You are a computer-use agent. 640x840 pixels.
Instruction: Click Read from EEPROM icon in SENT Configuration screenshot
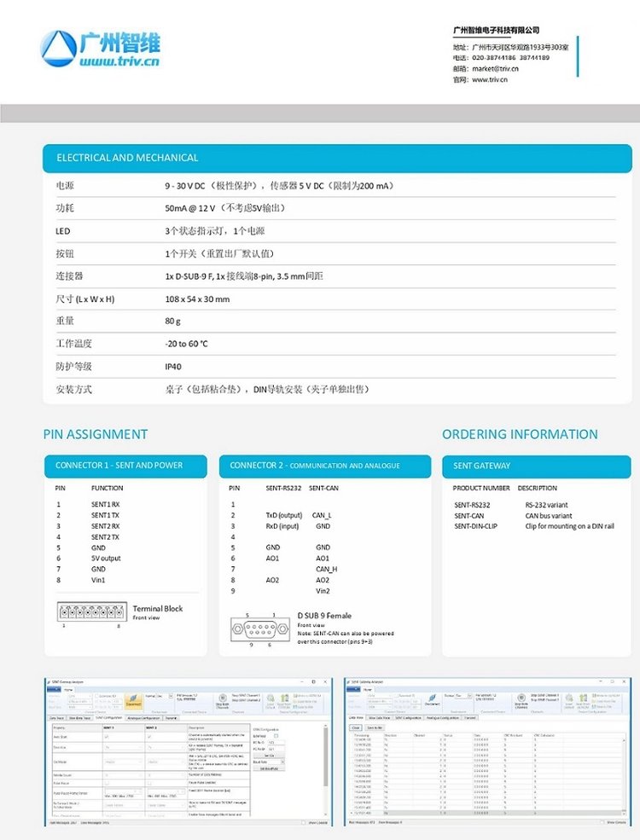(x=285, y=701)
